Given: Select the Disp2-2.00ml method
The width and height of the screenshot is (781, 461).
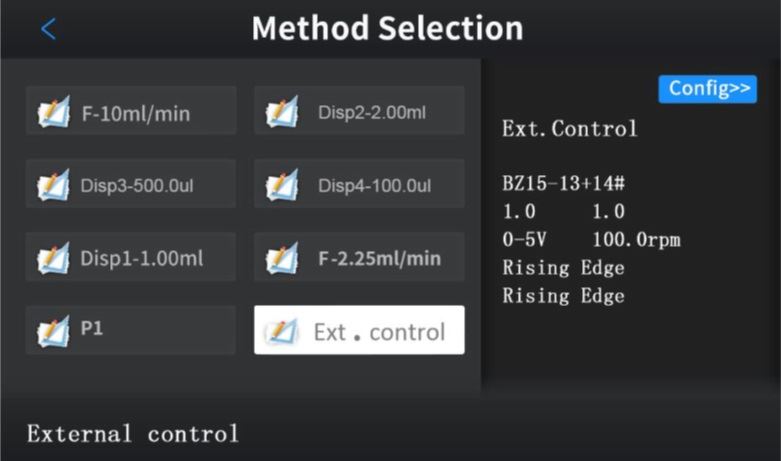Looking at the screenshot, I should (x=359, y=111).
